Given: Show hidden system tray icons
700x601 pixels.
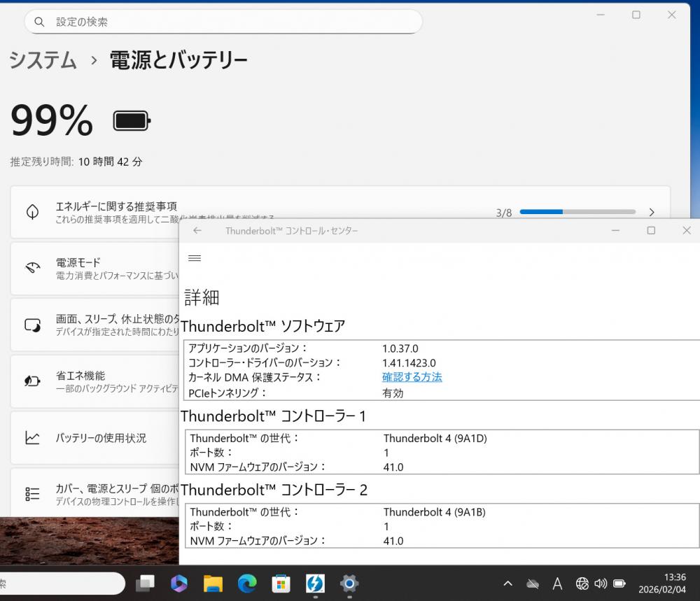Looking at the screenshot, I should click(x=509, y=584).
